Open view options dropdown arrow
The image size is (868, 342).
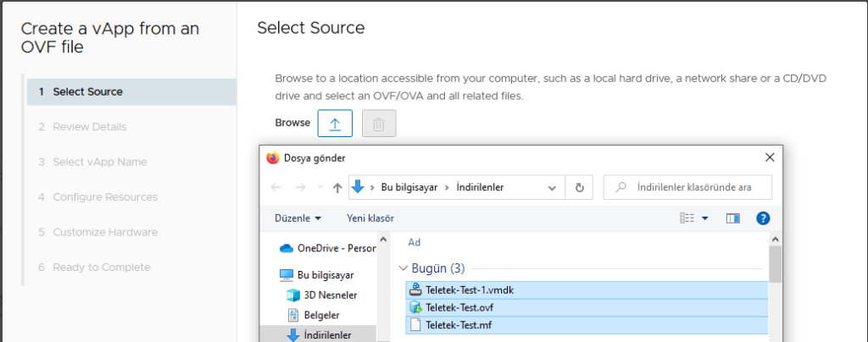[x=704, y=218]
